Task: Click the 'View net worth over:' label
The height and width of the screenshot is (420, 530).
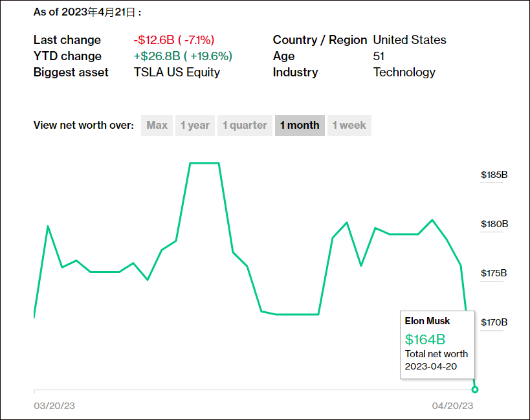Action: click(x=83, y=126)
